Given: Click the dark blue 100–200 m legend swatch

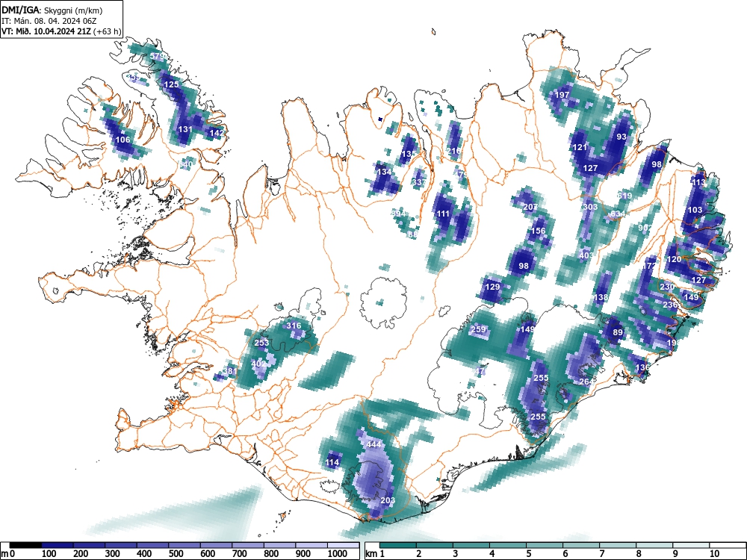Looking at the screenshot, I should (x=58, y=545).
